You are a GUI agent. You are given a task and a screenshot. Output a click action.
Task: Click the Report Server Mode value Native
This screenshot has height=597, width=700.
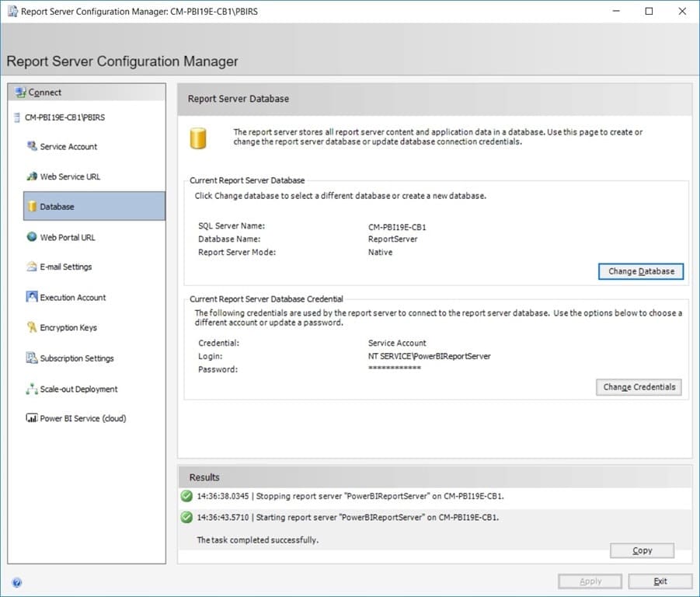(x=380, y=253)
